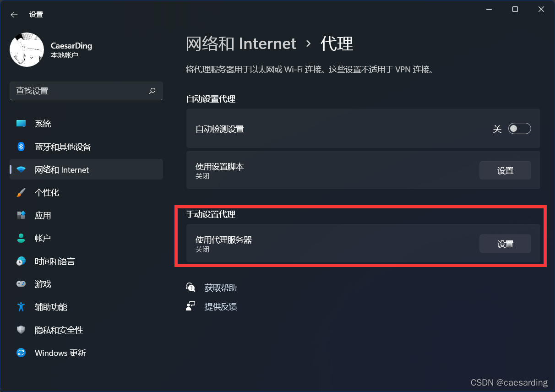Go to 应用 settings

86,215
